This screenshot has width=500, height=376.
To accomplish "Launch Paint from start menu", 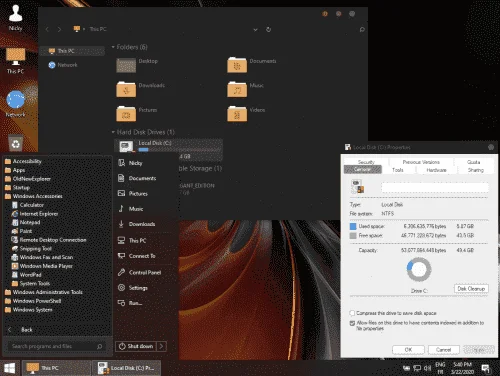I will pyautogui.click(x=22, y=231).
